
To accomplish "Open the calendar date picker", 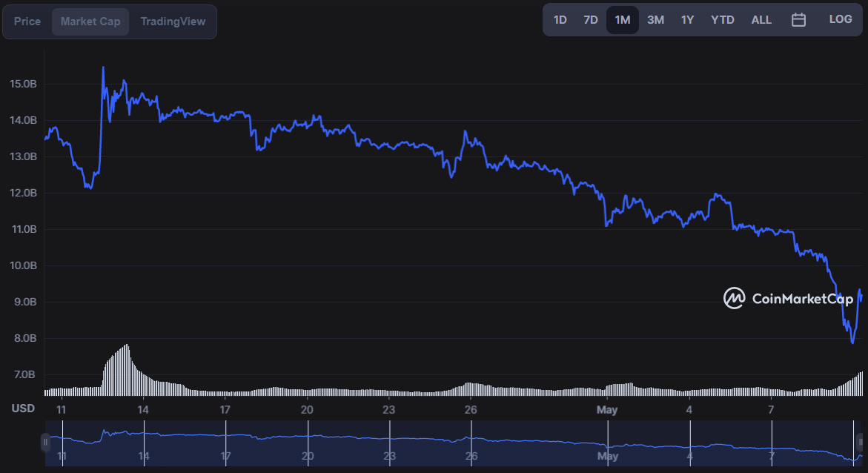I will coord(798,20).
